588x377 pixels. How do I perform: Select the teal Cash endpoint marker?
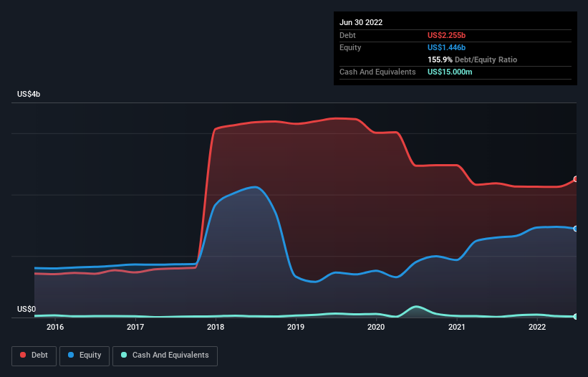(576, 317)
